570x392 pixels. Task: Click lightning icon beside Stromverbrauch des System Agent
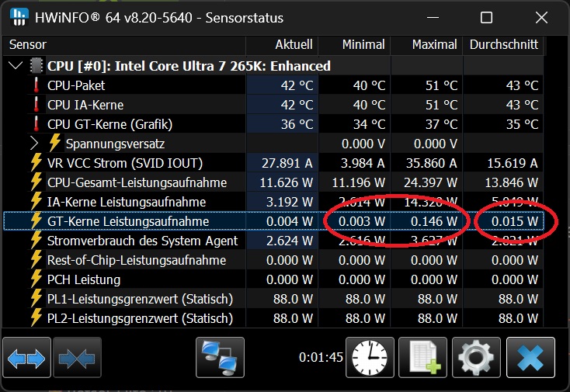click(x=36, y=241)
